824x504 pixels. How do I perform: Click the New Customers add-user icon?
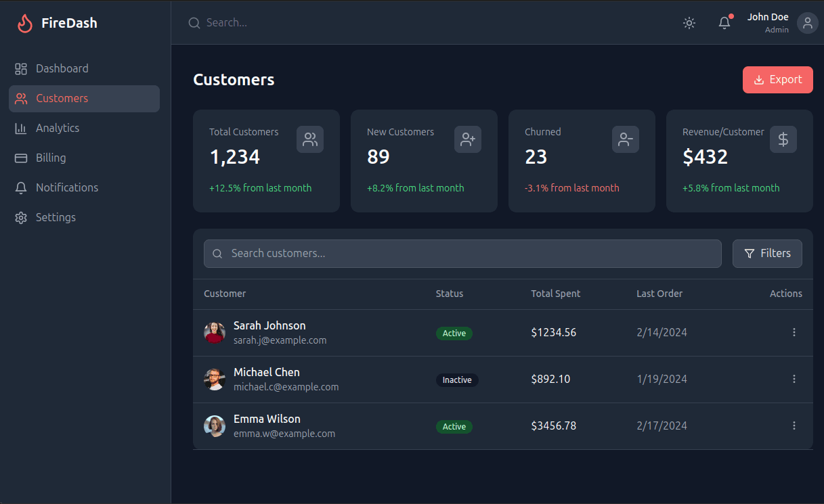coord(468,139)
